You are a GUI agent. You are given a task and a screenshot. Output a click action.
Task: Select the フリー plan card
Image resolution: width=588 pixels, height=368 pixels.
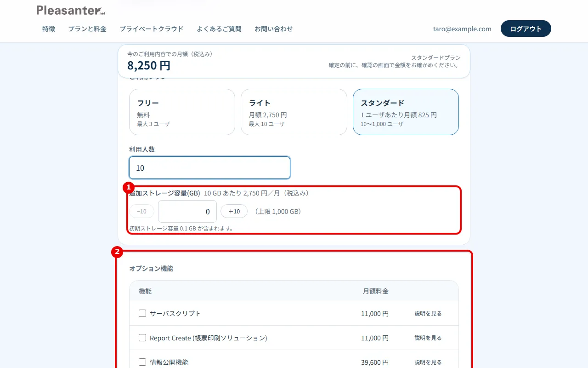[182, 112]
